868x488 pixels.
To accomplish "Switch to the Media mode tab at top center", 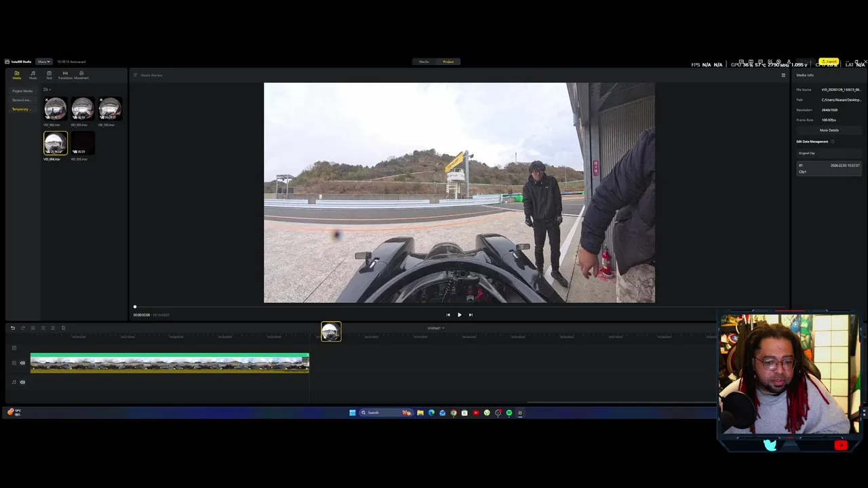I will pyautogui.click(x=424, y=62).
